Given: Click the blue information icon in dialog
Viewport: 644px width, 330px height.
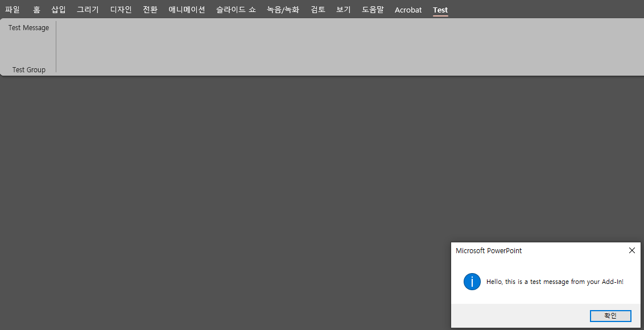Looking at the screenshot, I should pyautogui.click(x=472, y=282).
